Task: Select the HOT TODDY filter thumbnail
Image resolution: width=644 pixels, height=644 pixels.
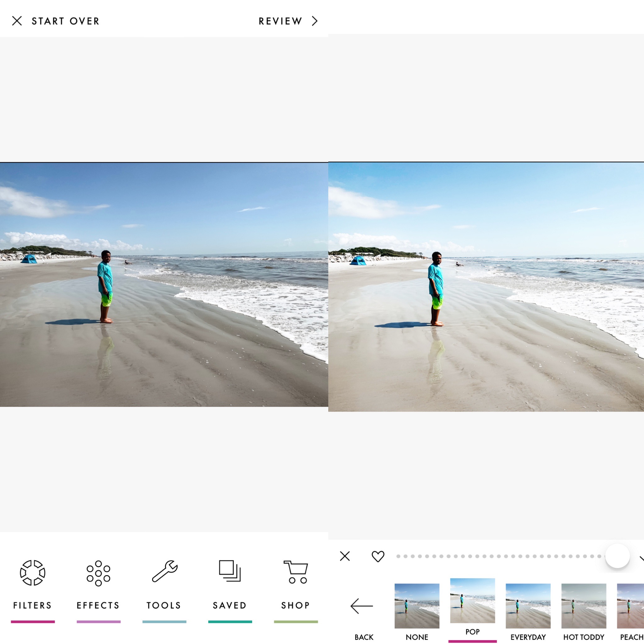Action: pyautogui.click(x=584, y=606)
